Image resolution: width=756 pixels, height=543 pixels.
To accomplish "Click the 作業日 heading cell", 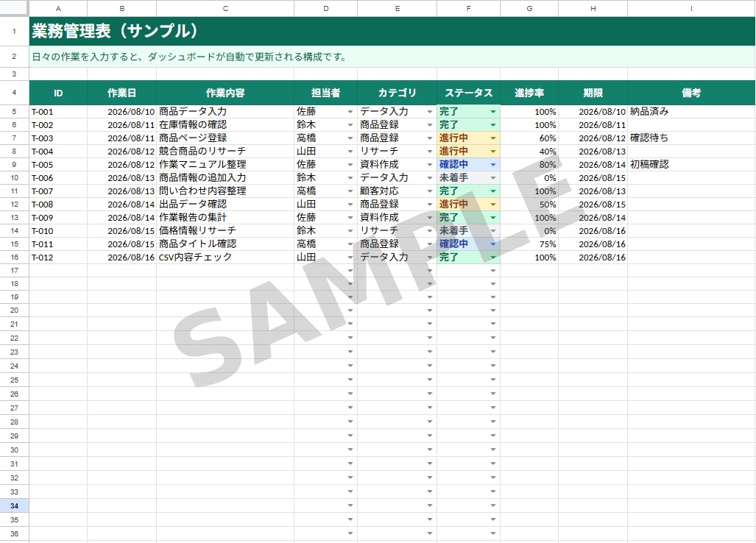I will 122,93.
